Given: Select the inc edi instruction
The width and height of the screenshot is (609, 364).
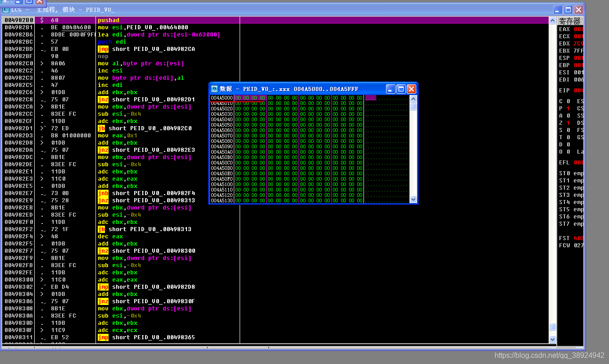Looking at the screenshot, I should (x=110, y=85).
